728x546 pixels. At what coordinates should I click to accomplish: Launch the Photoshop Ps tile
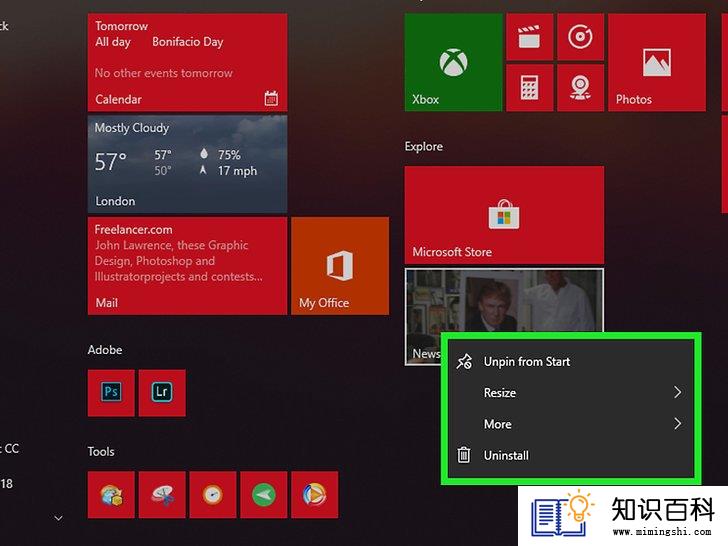[111, 393]
